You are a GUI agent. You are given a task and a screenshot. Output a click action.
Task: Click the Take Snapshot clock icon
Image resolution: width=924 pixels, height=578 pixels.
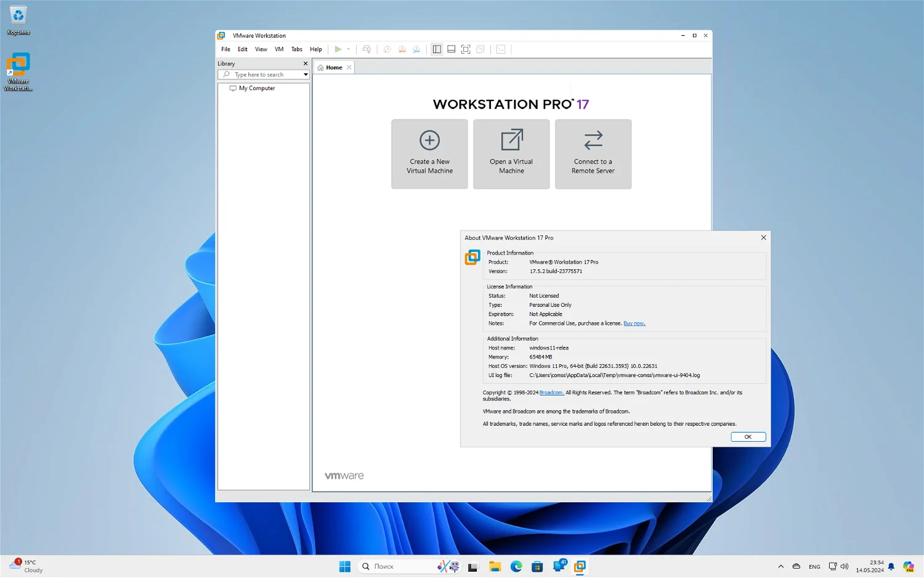coord(387,49)
